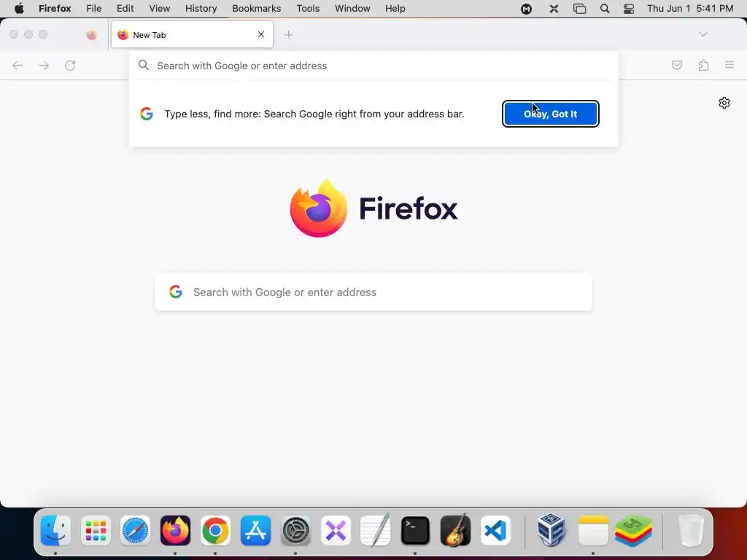The width and height of the screenshot is (747, 560).
Task: Open Finder from the Dock
Action: [x=55, y=530]
